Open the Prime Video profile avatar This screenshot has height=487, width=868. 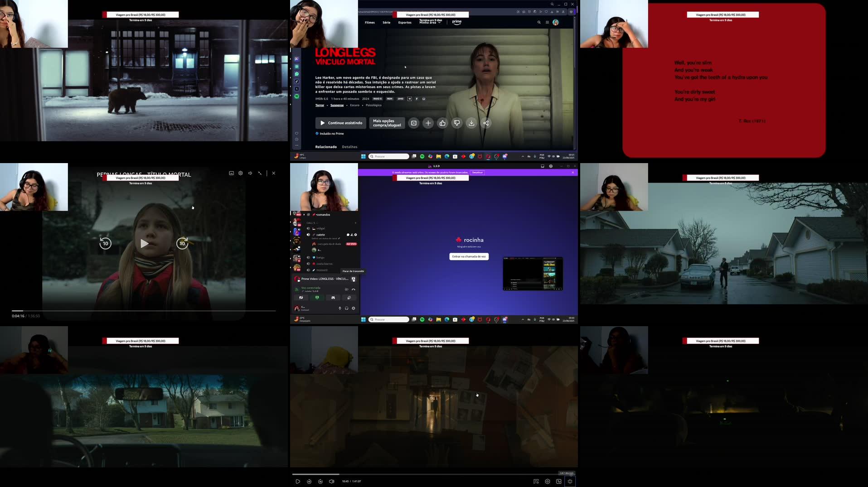556,22
